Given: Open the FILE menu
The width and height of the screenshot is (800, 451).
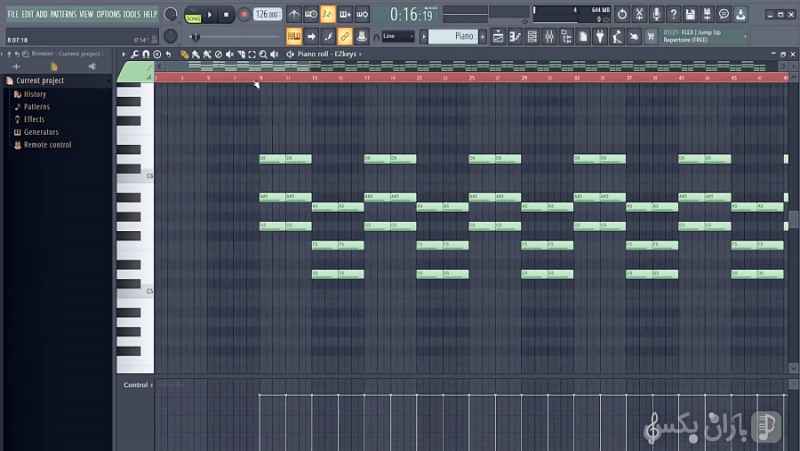Looking at the screenshot, I should [13, 14].
